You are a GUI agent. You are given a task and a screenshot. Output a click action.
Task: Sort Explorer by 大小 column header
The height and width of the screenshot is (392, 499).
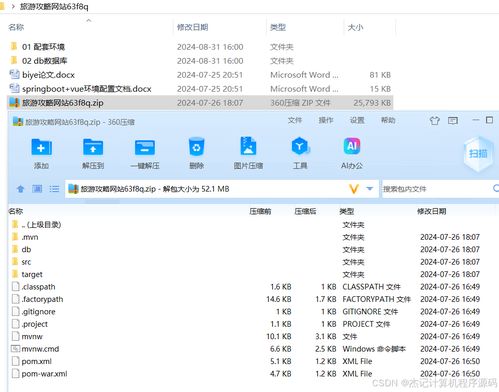pos(355,27)
